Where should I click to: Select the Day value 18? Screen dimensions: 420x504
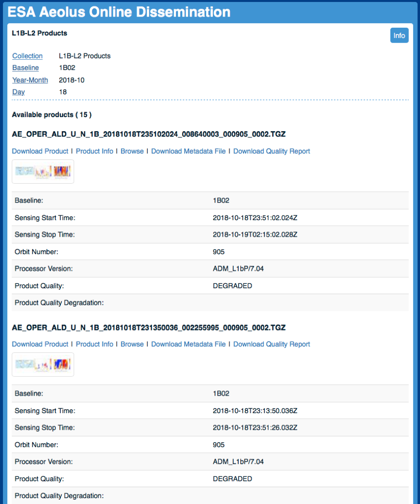pyautogui.click(x=63, y=92)
